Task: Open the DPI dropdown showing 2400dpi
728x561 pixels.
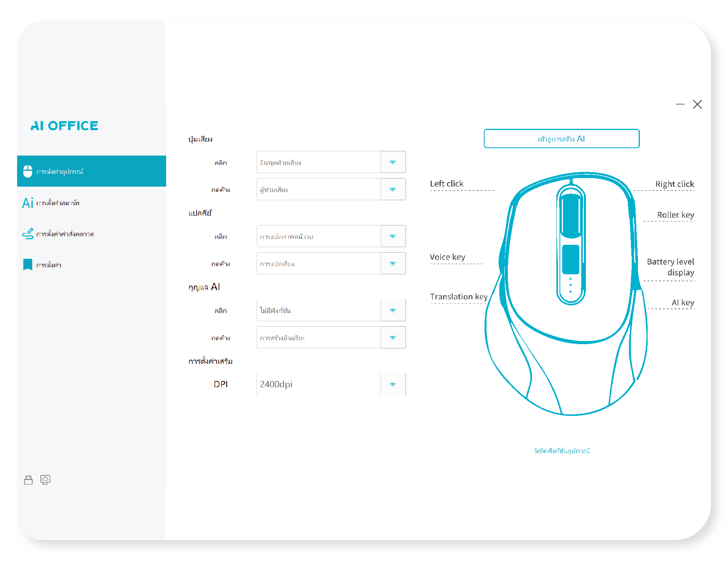Action: pyautogui.click(x=393, y=384)
